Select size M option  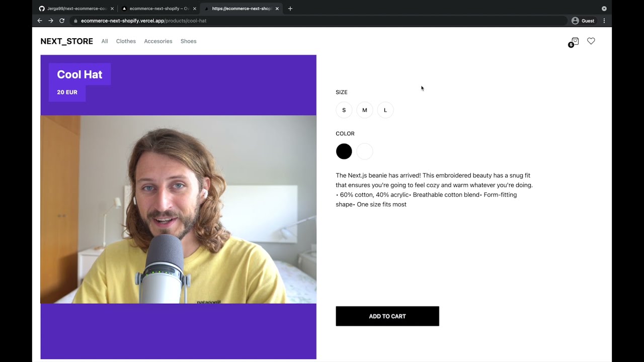point(365,110)
